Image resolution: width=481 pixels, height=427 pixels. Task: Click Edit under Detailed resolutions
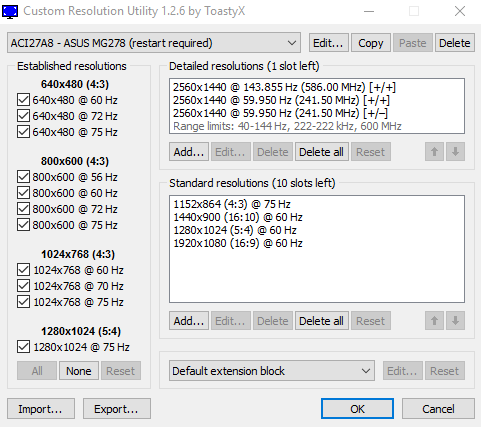(231, 152)
